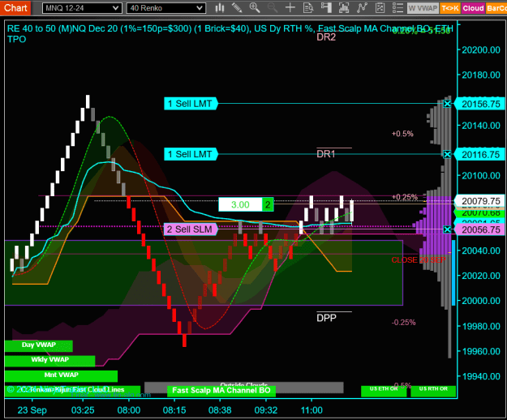Viewport: 507px width, 420px height.
Task: Click the DR1 pivot label
Action: pos(326,154)
